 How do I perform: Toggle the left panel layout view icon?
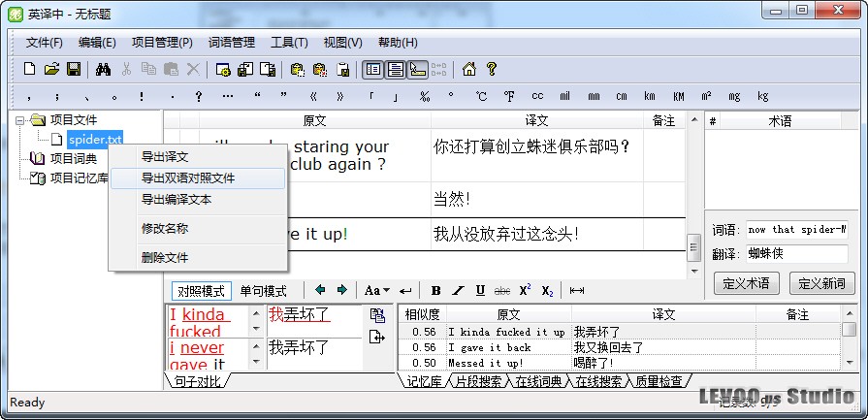tap(373, 69)
